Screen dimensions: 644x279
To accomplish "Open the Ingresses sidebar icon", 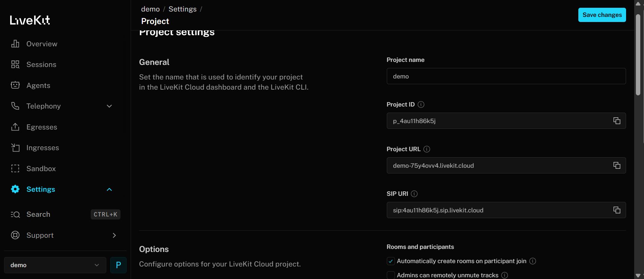I will click(15, 147).
